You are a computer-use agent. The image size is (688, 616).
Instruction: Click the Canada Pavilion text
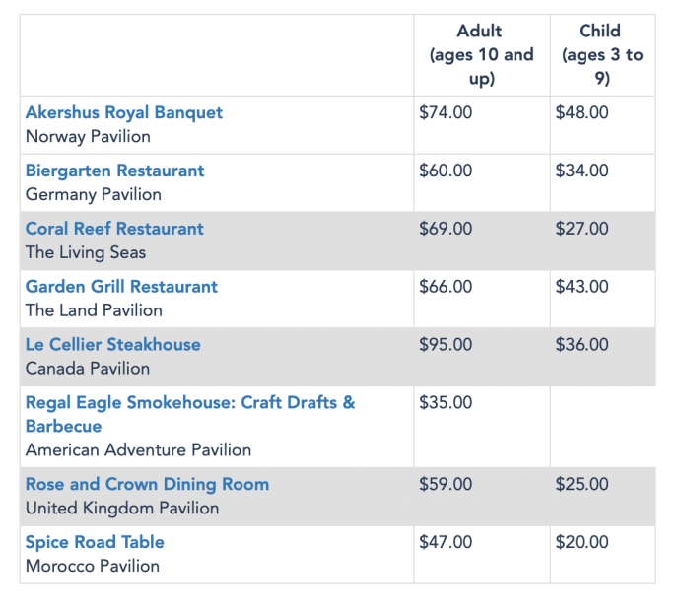[x=88, y=368]
